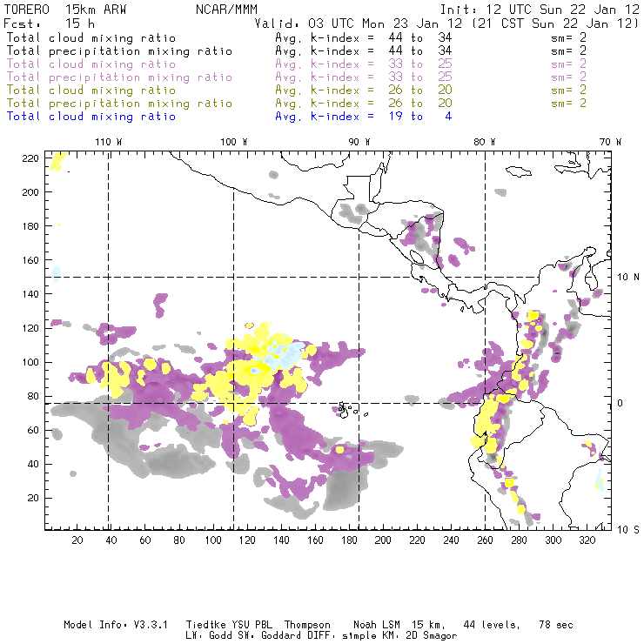
Task: Select the black "Total precipitation mixing ratio" legend line
Action: click(119, 51)
